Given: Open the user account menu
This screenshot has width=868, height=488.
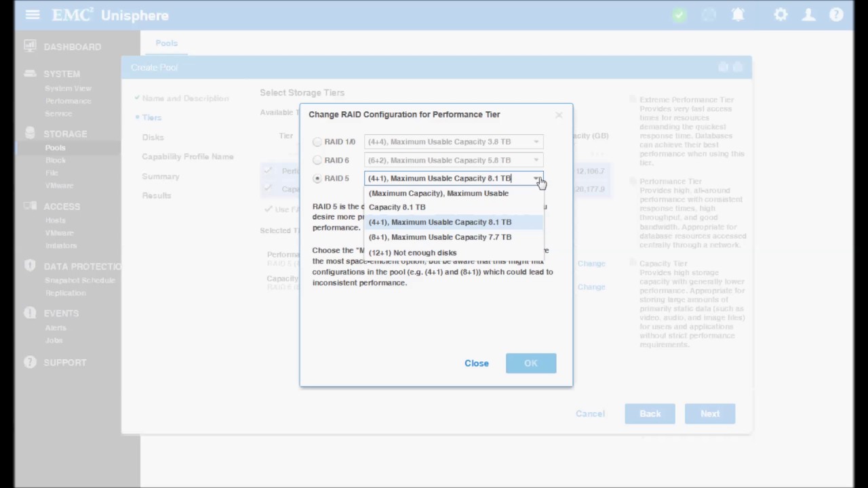Looking at the screenshot, I should pos(808,15).
